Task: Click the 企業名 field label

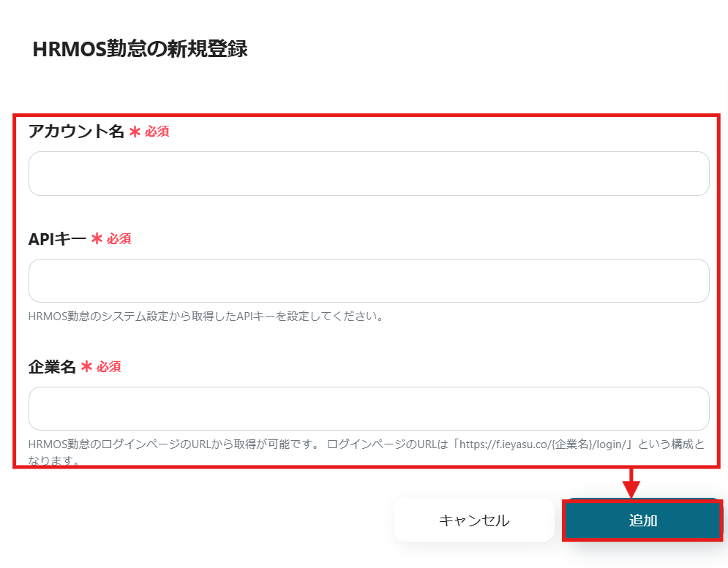Action: (x=52, y=366)
